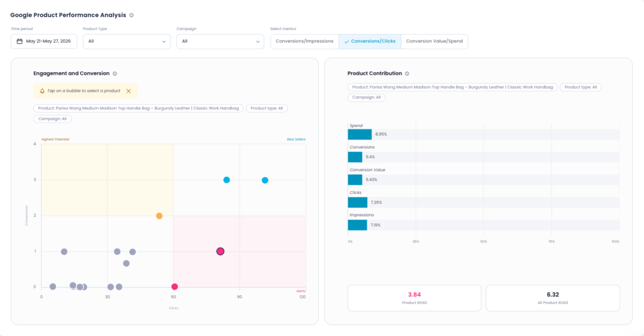Click Product chip in Product Contribution panel

pos(453,87)
